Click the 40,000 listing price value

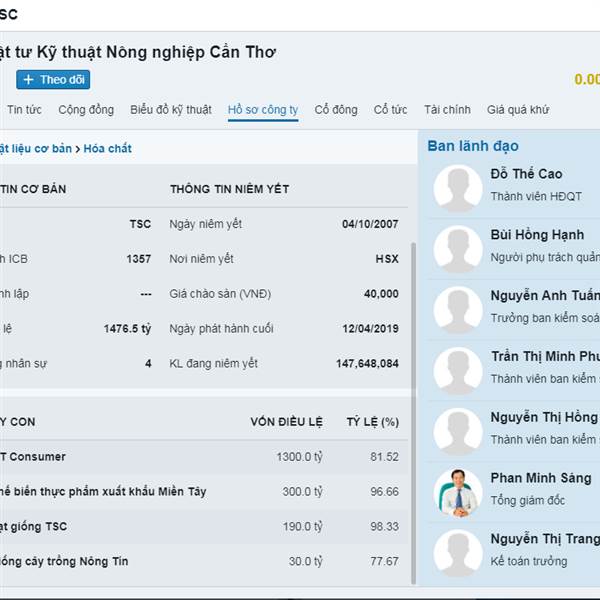pyautogui.click(x=381, y=294)
